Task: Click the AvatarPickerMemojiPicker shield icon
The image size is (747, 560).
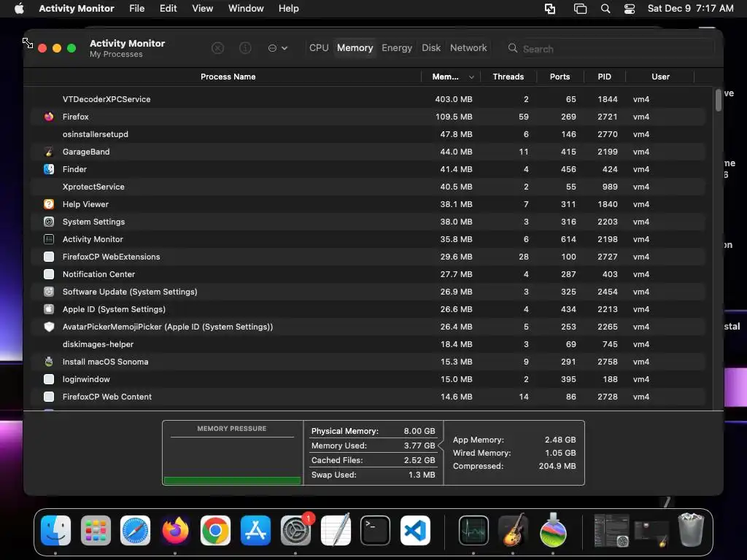Action: [49, 327]
